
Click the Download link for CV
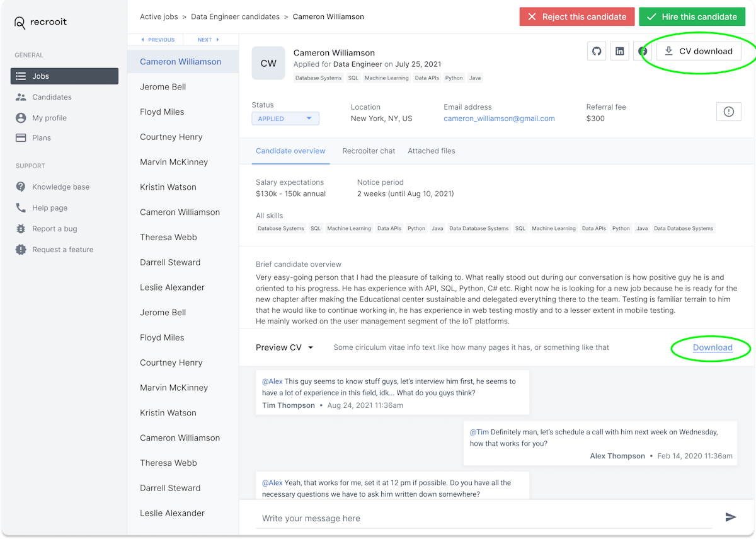(x=713, y=347)
